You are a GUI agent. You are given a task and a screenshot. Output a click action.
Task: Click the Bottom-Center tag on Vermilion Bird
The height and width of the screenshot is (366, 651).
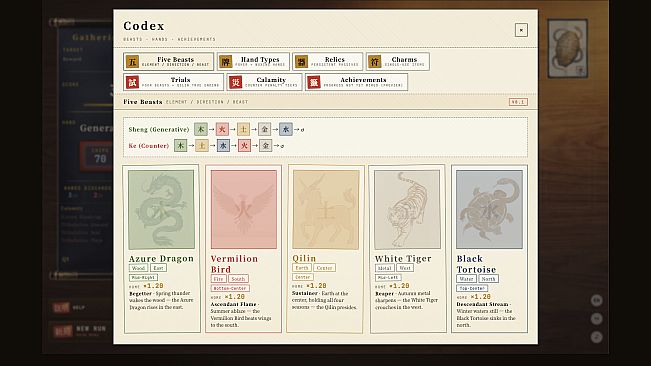pyautogui.click(x=230, y=288)
